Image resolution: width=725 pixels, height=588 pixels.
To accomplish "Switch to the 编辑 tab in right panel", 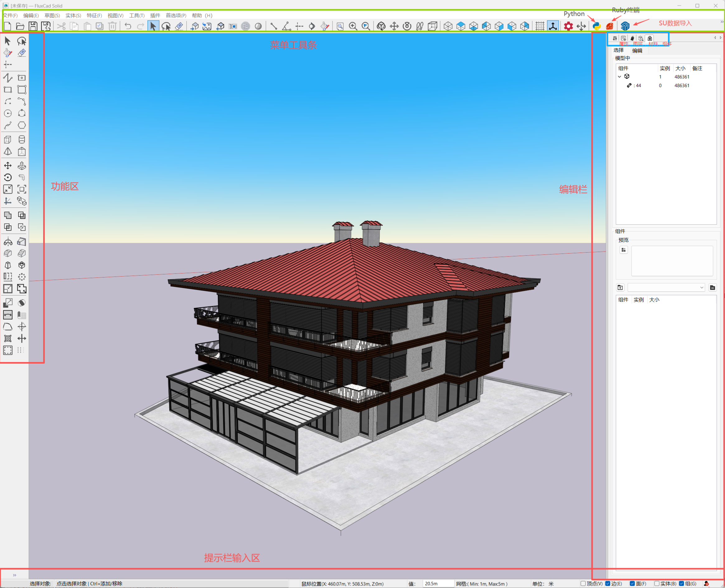I will 637,50.
